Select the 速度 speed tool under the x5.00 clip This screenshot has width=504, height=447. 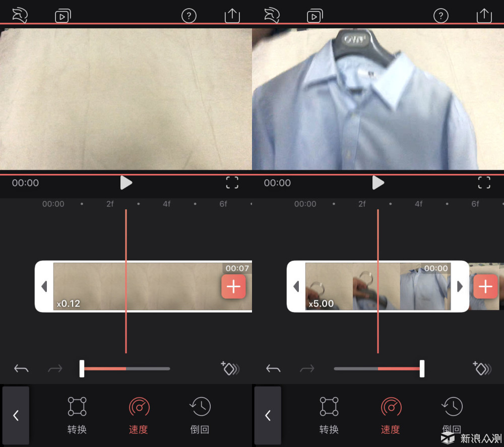pos(391,415)
